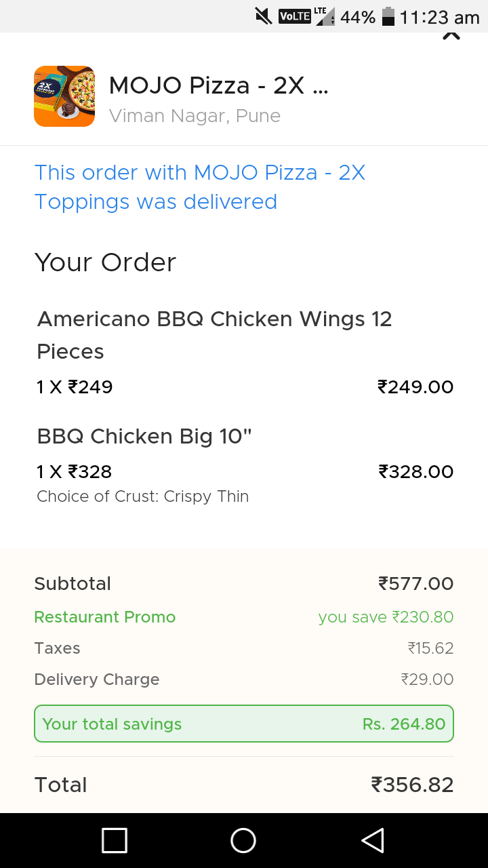The height and width of the screenshot is (868, 488).
Task: Tap the Delivery Charge row label
Action: [97, 679]
